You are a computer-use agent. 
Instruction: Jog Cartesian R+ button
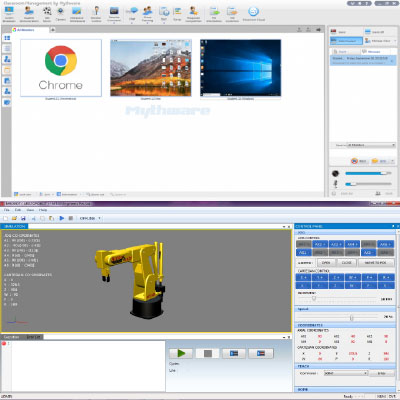(385, 277)
